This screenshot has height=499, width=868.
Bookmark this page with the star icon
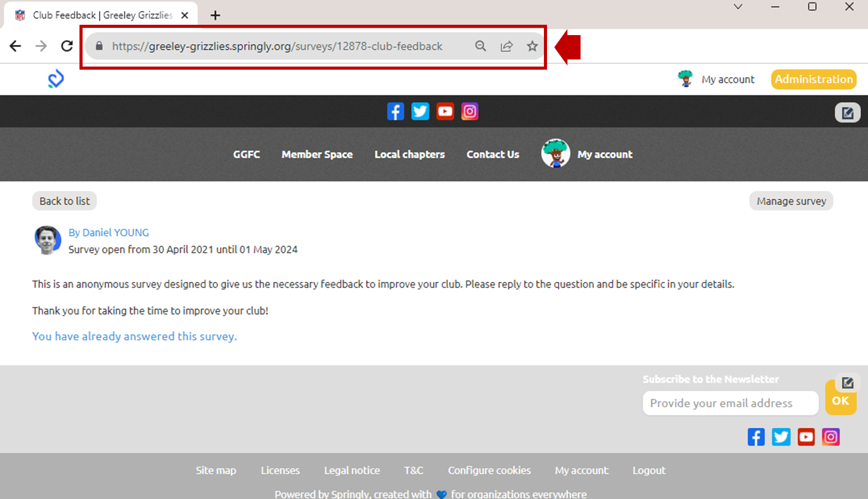click(x=532, y=46)
